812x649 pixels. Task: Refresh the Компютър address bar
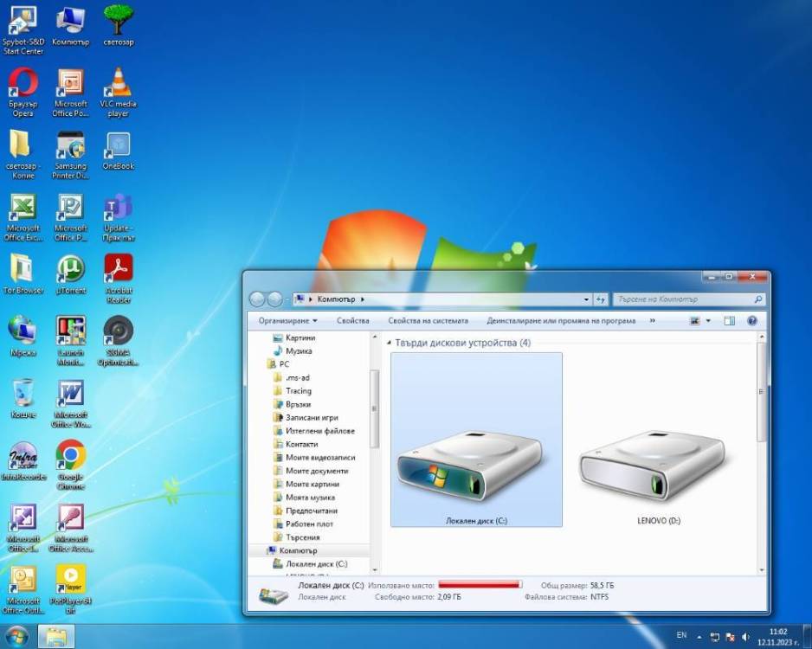click(601, 299)
